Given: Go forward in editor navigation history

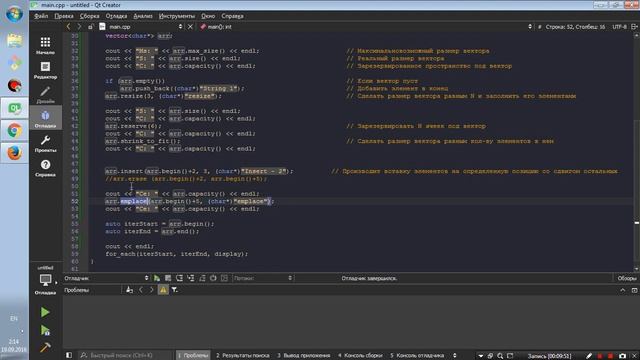Looking at the screenshot, I should (x=79, y=27).
